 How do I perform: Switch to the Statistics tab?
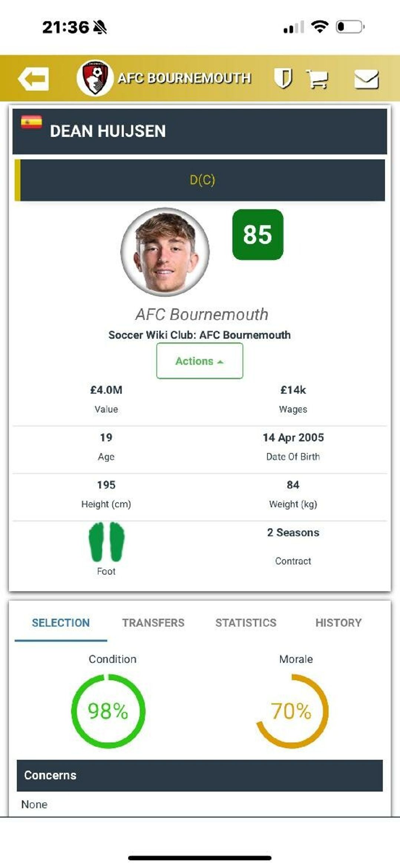[x=246, y=623]
